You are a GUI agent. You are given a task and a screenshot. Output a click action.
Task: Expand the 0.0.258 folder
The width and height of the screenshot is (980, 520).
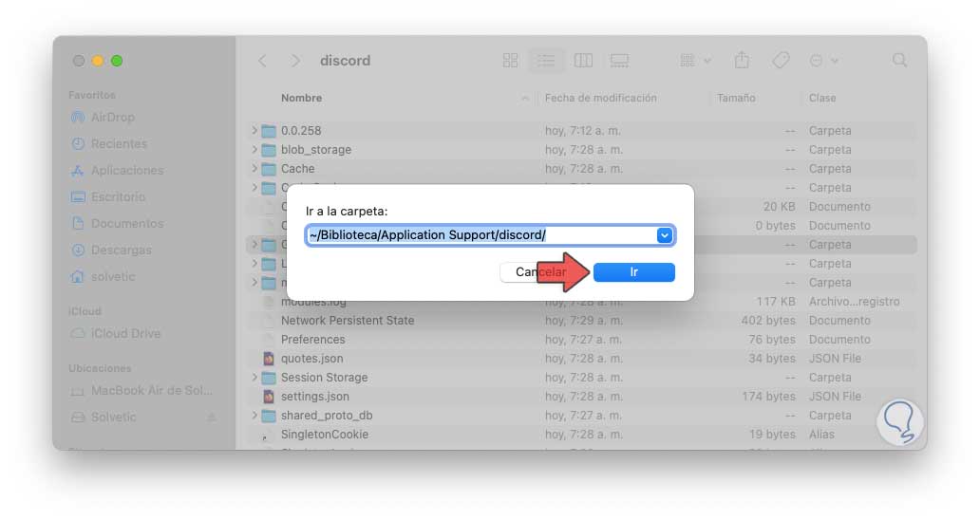tap(254, 130)
